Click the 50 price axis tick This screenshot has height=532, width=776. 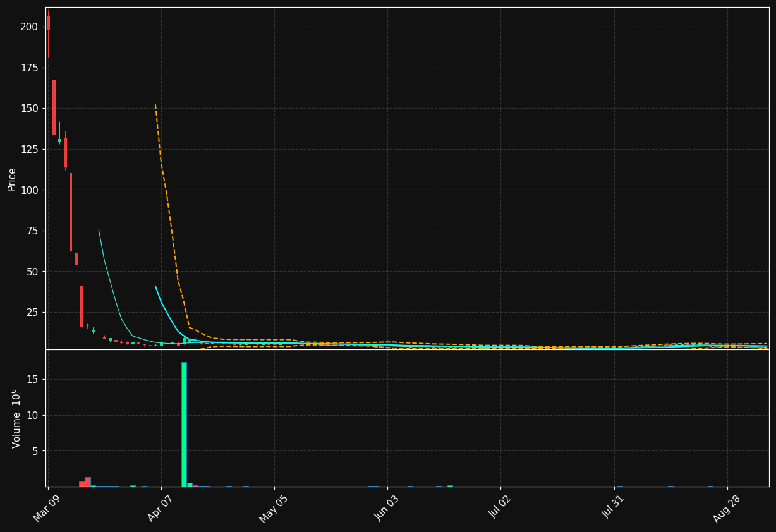(x=32, y=272)
